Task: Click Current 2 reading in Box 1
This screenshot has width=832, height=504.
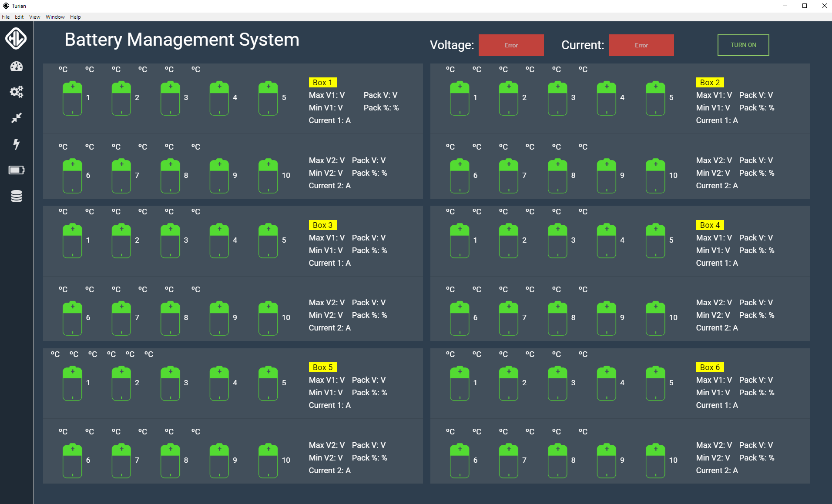Action: click(x=330, y=186)
